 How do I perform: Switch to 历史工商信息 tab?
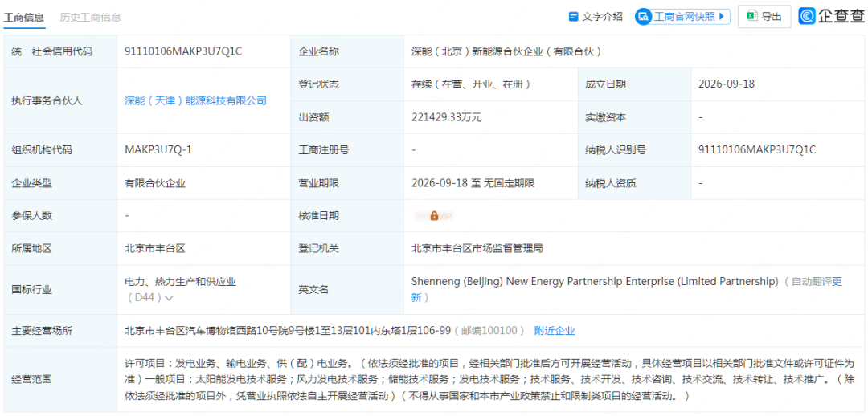(90, 17)
